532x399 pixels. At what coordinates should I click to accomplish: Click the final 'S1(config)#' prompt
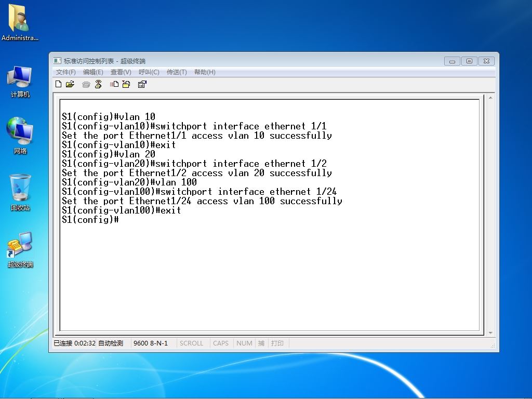click(90, 220)
